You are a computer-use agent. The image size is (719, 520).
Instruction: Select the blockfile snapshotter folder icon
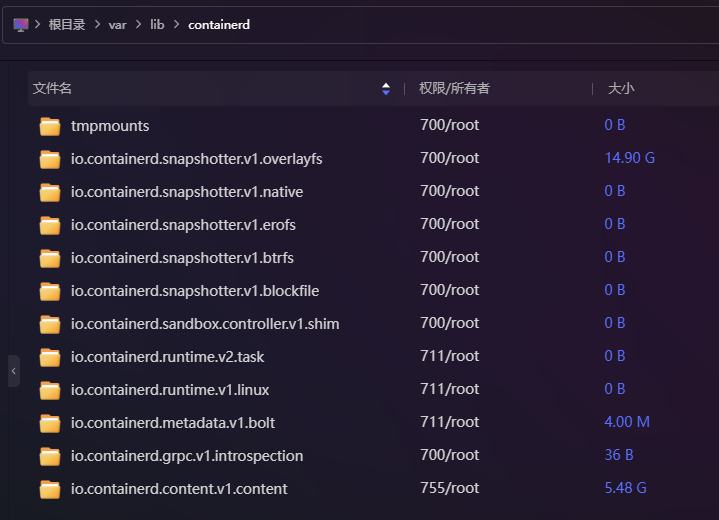[x=50, y=291]
